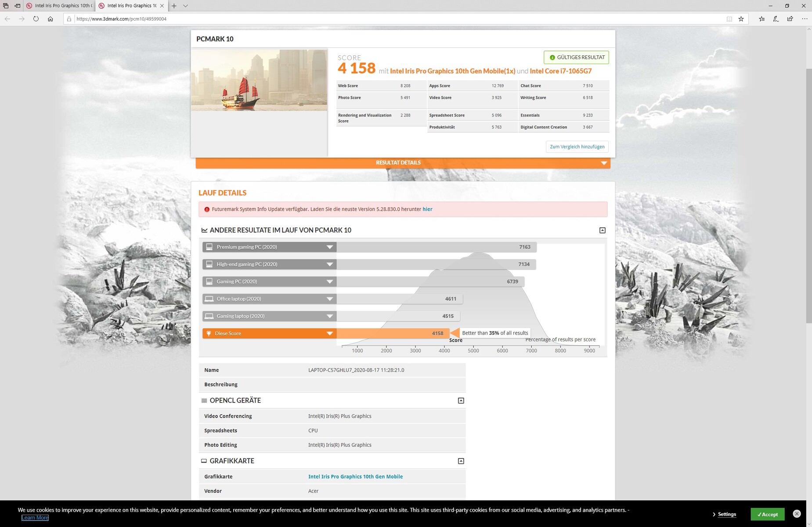This screenshot has height=527, width=812.
Task: Click the Premium gaming PC monitor icon
Action: coord(209,247)
